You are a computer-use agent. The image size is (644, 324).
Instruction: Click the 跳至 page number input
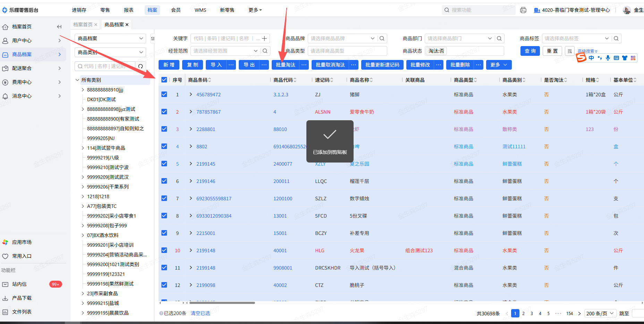(x=638, y=314)
